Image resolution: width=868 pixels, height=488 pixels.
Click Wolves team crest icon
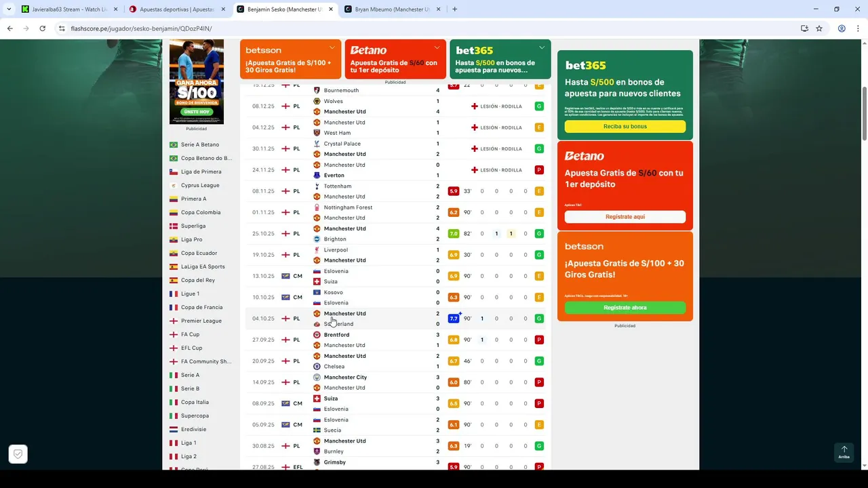[x=317, y=101]
